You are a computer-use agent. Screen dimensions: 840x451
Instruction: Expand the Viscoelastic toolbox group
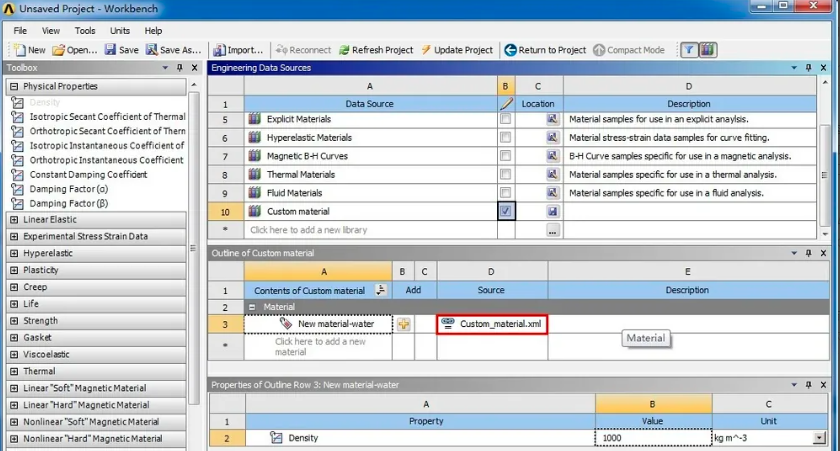[14, 355]
